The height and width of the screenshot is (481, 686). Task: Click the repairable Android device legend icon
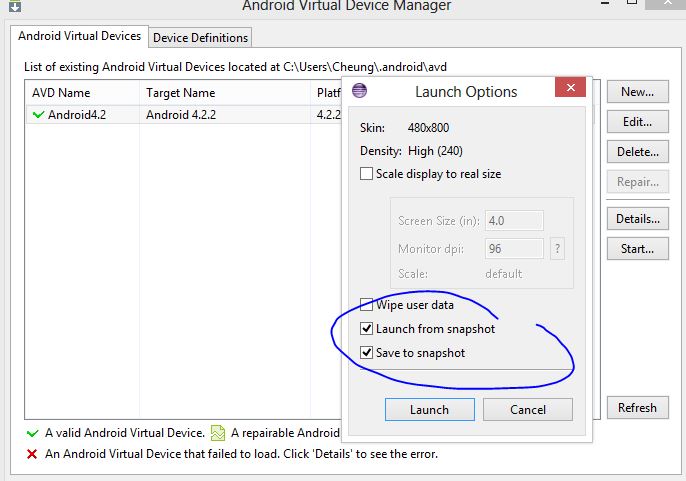coord(218,433)
